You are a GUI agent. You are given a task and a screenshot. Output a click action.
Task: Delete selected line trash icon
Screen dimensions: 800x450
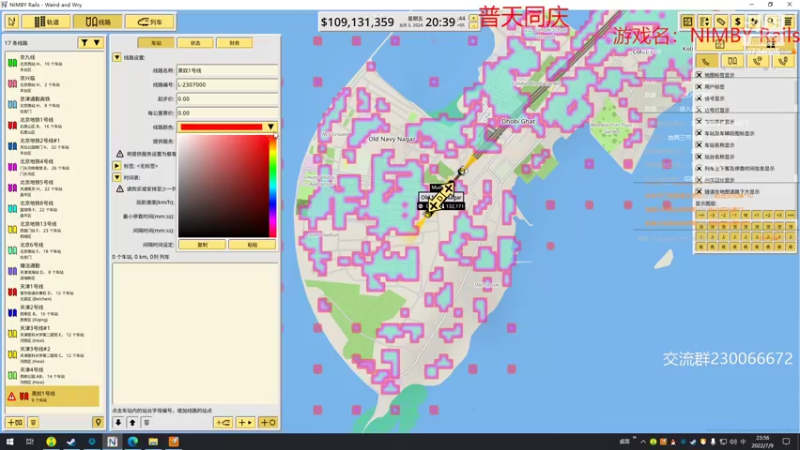coord(33,422)
